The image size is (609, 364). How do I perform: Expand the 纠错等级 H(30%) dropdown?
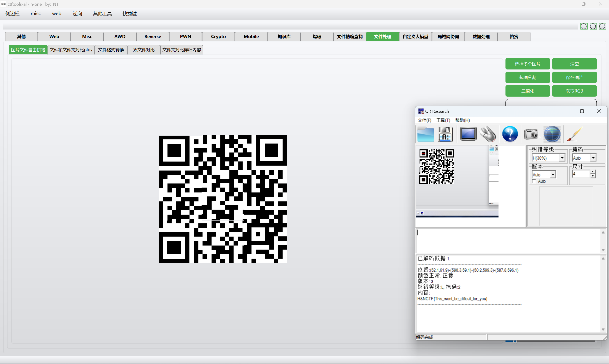562,158
